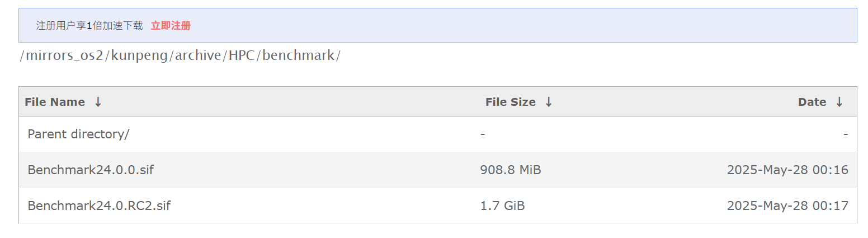868x238 pixels.
Task: Click kunpeng in the directory path
Action: click(140, 56)
